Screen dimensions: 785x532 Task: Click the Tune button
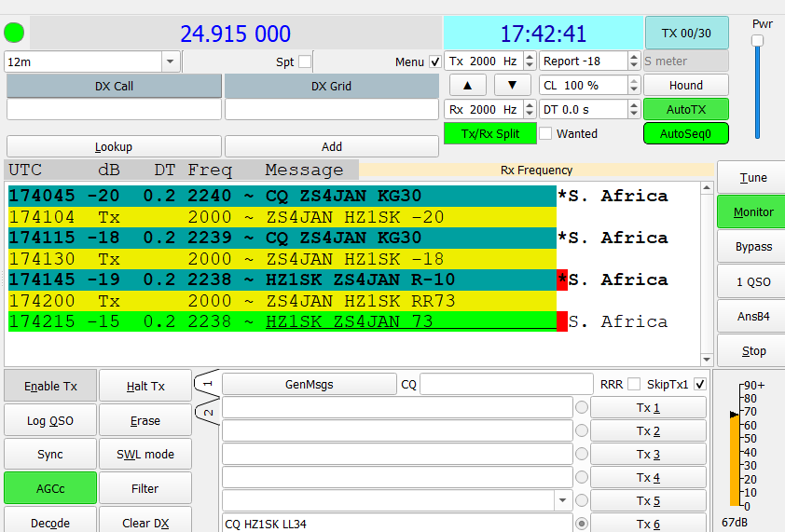click(x=753, y=178)
